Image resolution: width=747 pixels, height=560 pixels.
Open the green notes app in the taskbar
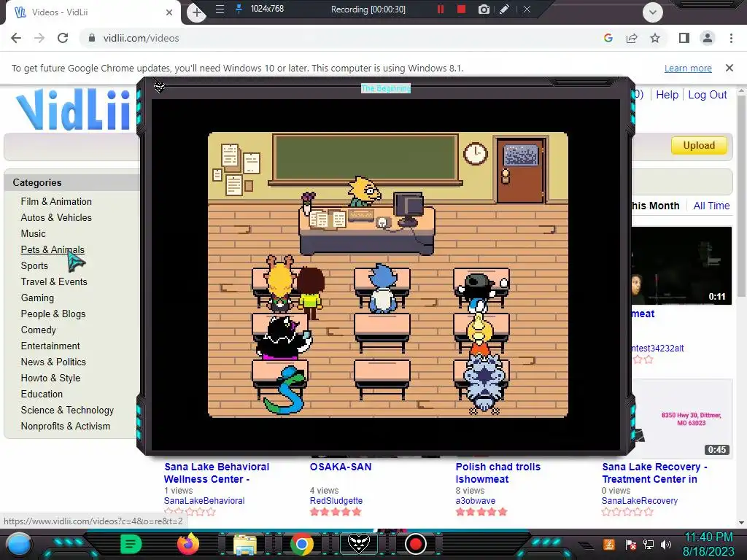pos(131,544)
